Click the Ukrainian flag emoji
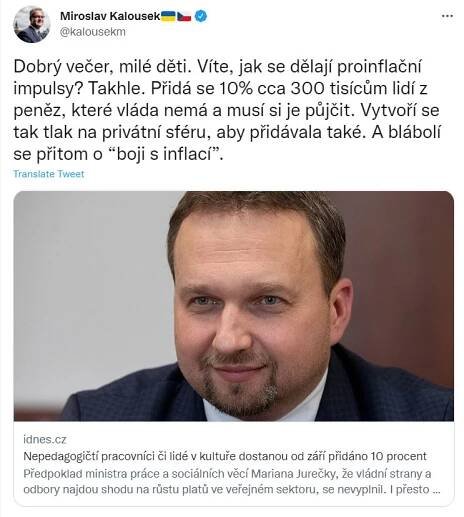 168,16
